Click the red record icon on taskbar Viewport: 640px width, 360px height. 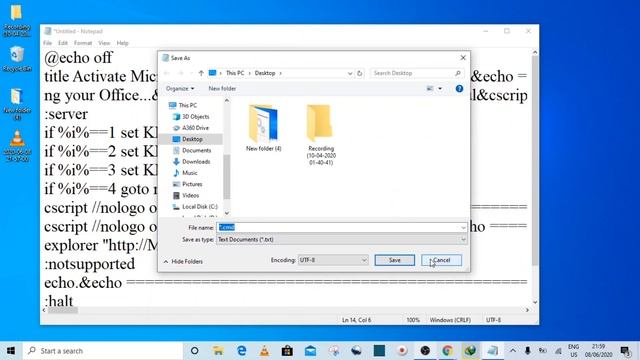click(402, 351)
